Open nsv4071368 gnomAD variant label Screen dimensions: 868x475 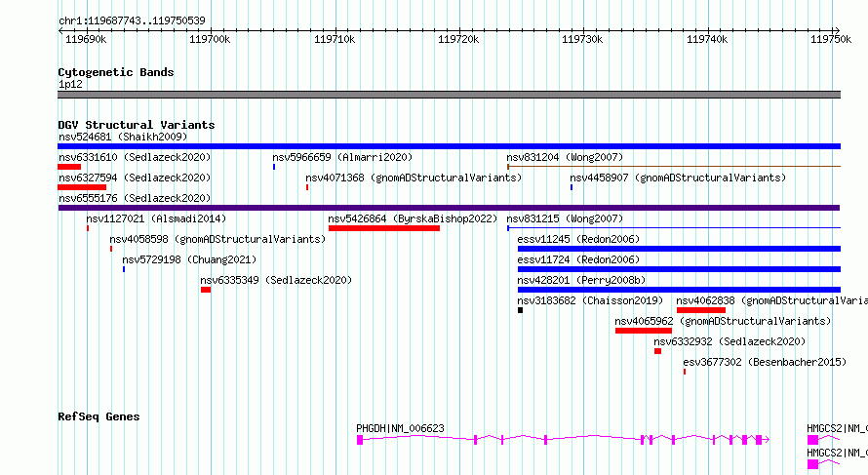tap(414, 178)
